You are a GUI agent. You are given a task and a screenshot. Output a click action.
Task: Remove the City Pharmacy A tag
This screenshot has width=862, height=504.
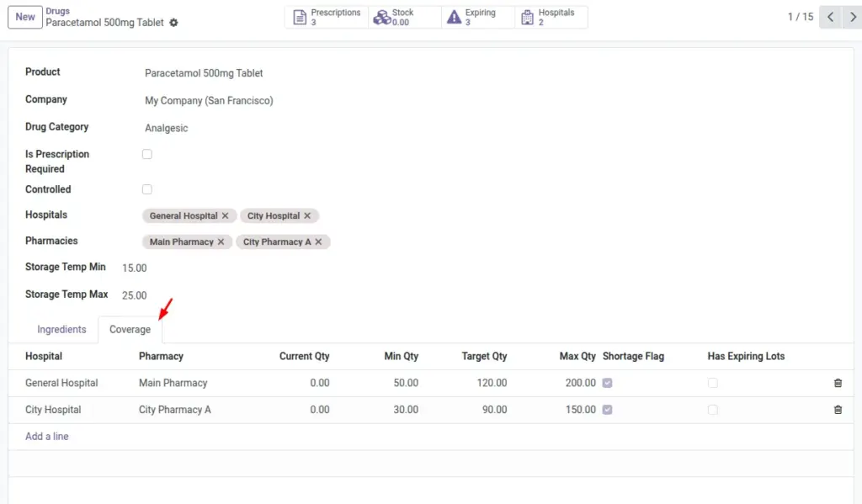pyautogui.click(x=318, y=241)
